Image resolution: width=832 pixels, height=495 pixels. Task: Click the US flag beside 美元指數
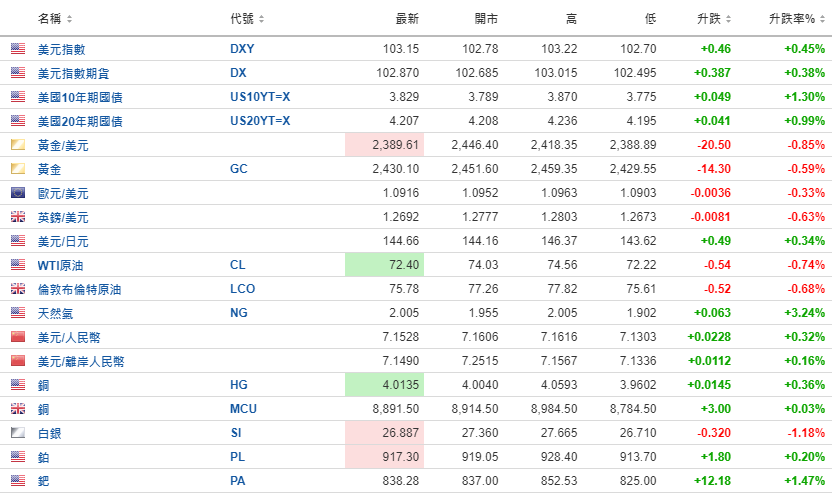pyautogui.click(x=18, y=49)
